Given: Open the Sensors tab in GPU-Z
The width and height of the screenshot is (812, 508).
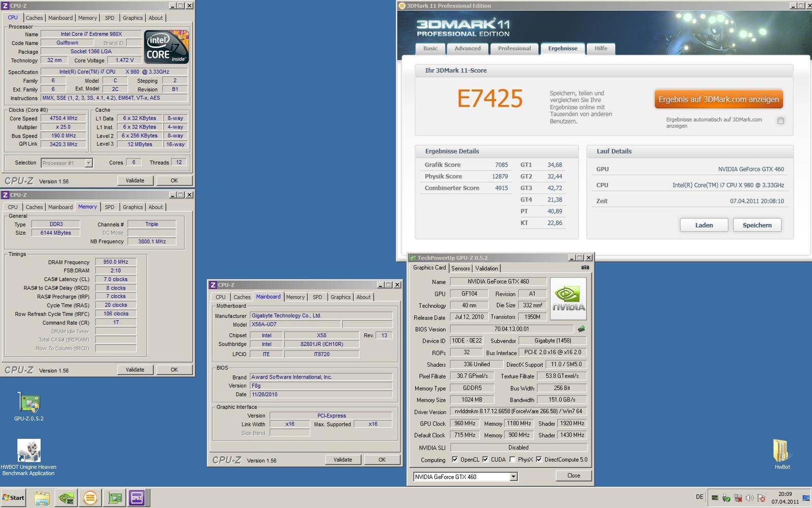Looking at the screenshot, I should click(x=460, y=268).
